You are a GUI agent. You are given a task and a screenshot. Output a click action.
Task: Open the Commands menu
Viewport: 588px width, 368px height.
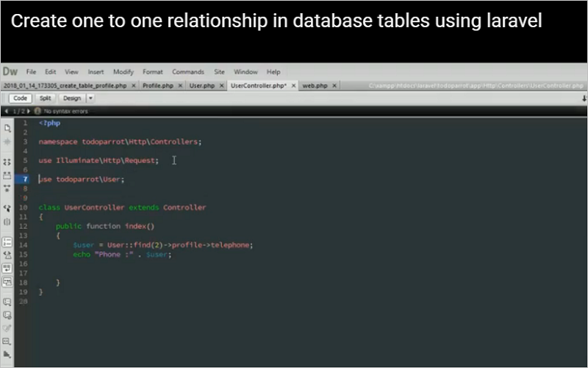pos(188,71)
